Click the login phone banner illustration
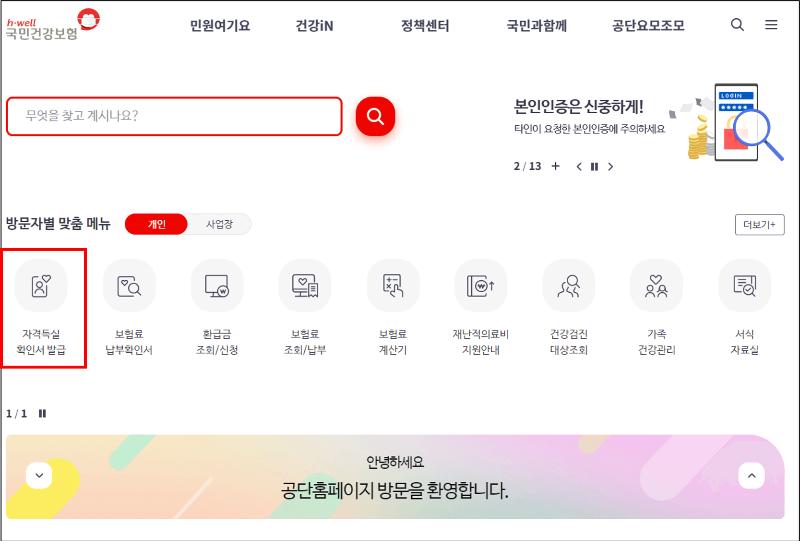800x541 pixels. pyautogui.click(x=726, y=122)
